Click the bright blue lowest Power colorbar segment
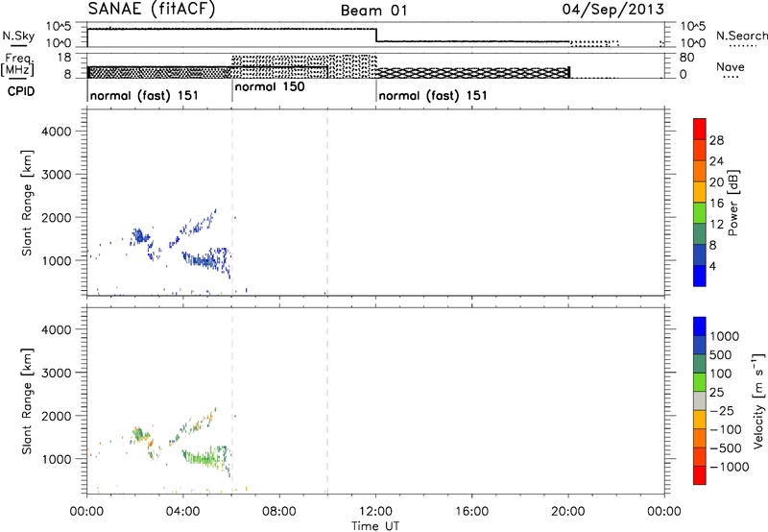 pyautogui.click(x=700, y=276)
